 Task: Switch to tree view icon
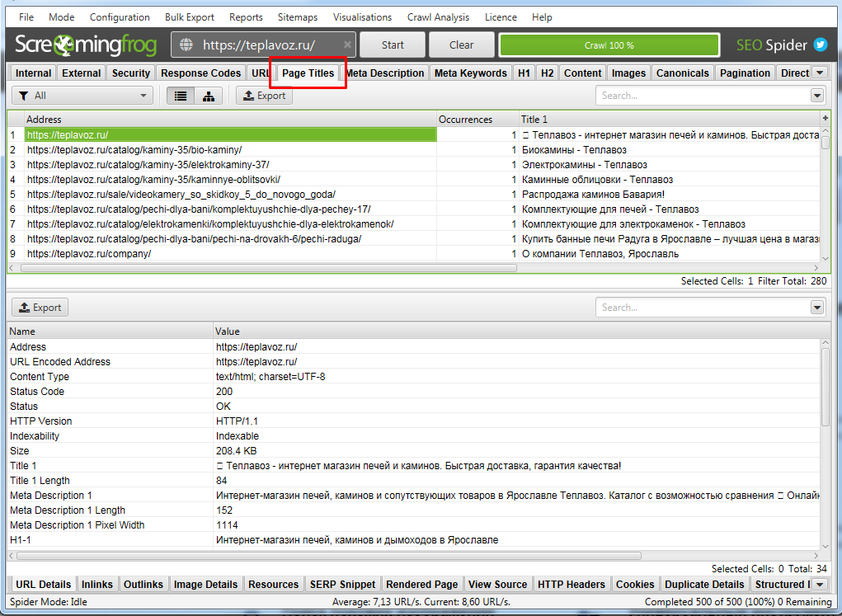[208, 96]
